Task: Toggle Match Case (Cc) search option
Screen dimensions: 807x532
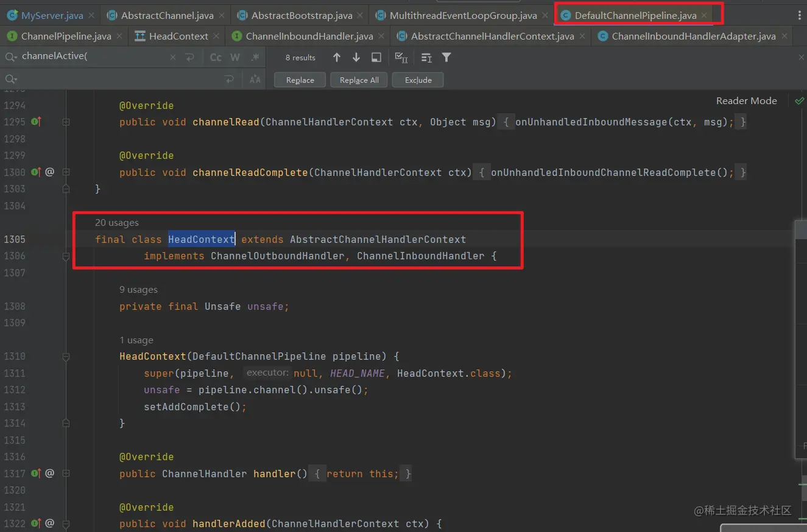Action: [x=216, y=57]
